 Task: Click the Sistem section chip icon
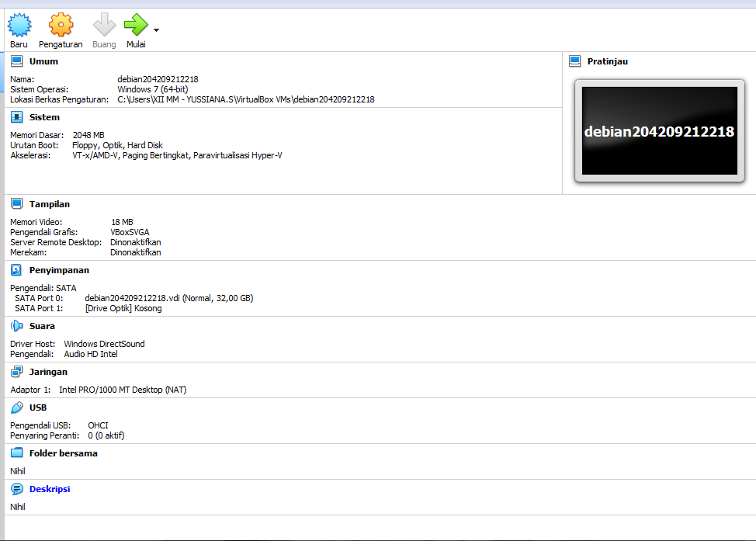[17, 117]
